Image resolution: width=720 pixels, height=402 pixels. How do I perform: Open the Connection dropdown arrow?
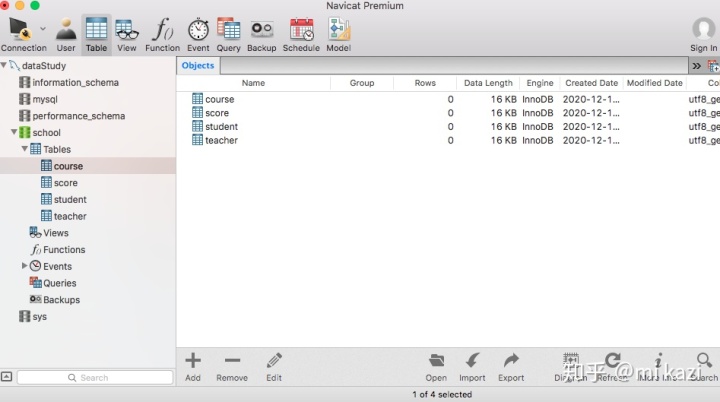43,28
